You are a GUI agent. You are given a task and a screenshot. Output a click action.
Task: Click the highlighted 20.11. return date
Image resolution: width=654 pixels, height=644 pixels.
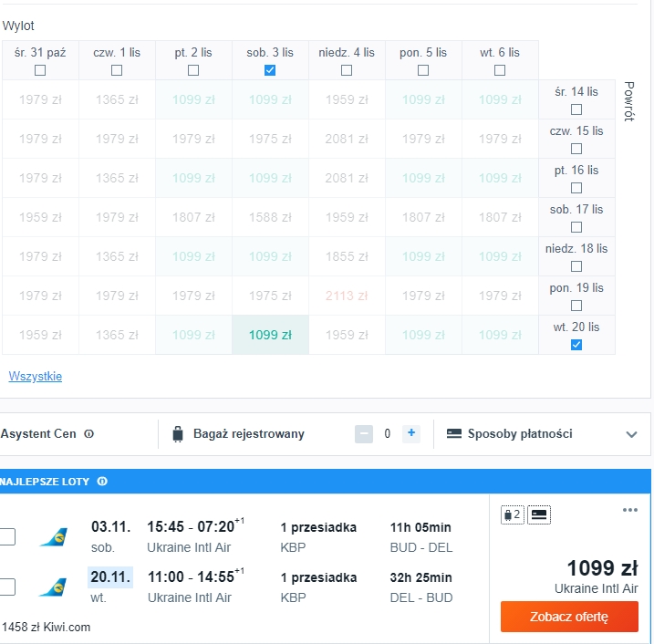click(110, 576)
